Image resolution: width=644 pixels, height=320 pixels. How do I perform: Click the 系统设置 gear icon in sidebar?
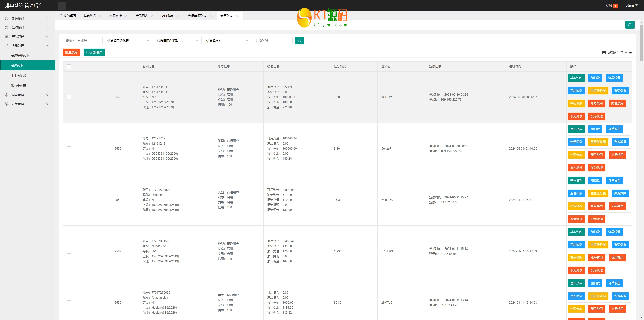pos(7,18)
